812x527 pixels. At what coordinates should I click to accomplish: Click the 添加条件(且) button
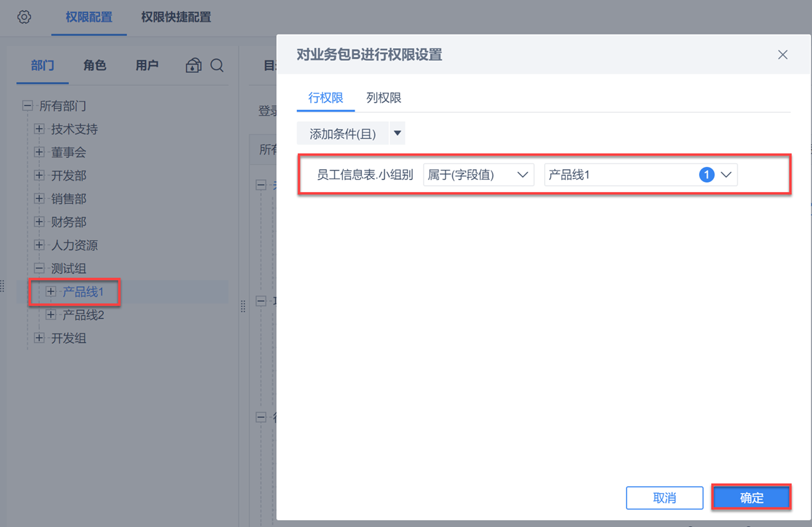(342, 134)
